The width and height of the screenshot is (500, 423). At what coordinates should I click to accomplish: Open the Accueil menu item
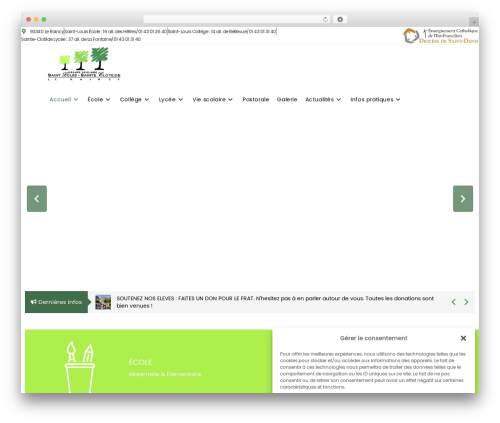60,99
